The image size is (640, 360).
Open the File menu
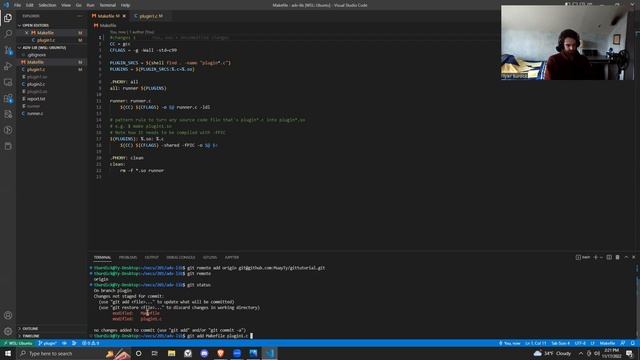coord(17,5)
